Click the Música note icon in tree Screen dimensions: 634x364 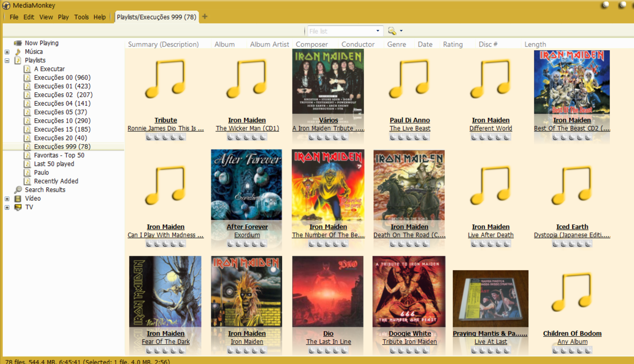(18, 52)
